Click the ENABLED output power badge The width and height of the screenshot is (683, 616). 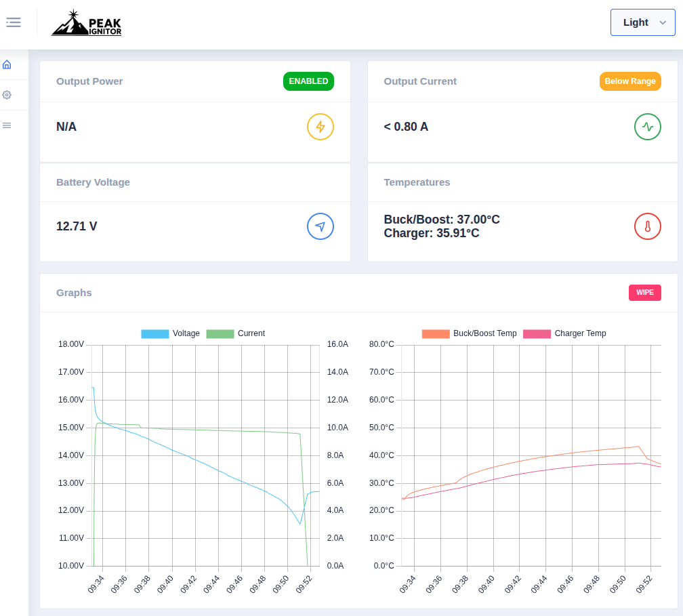tap(308, 81)
